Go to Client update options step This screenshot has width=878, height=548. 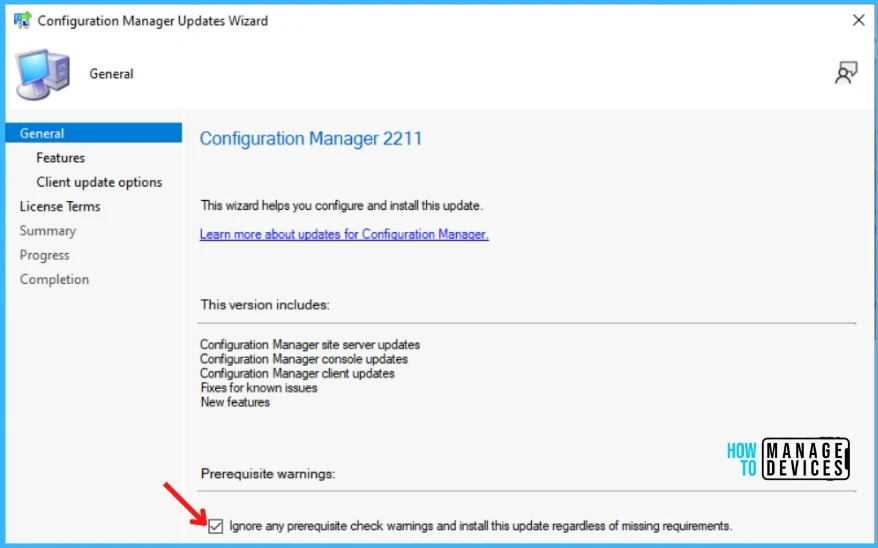click(99, 182)
